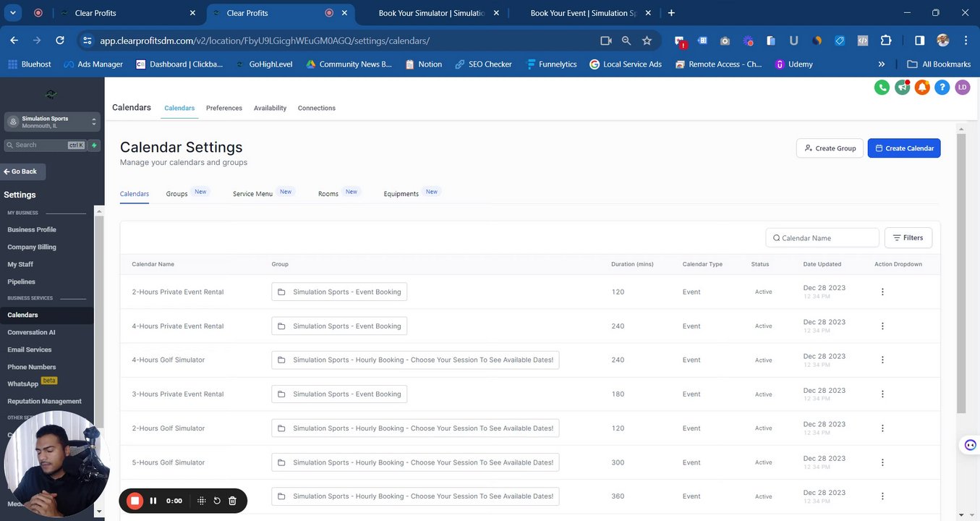
Task: Open actions menu for 2-Hours Golf Simulator
Action: pos(882,428)
